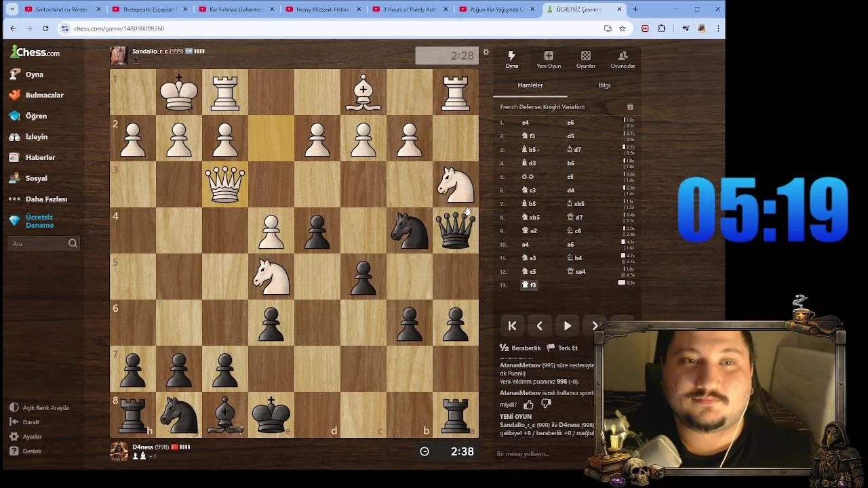Go back in browser history
Screen dimensions: 868x488
click(x=13, y=28)
